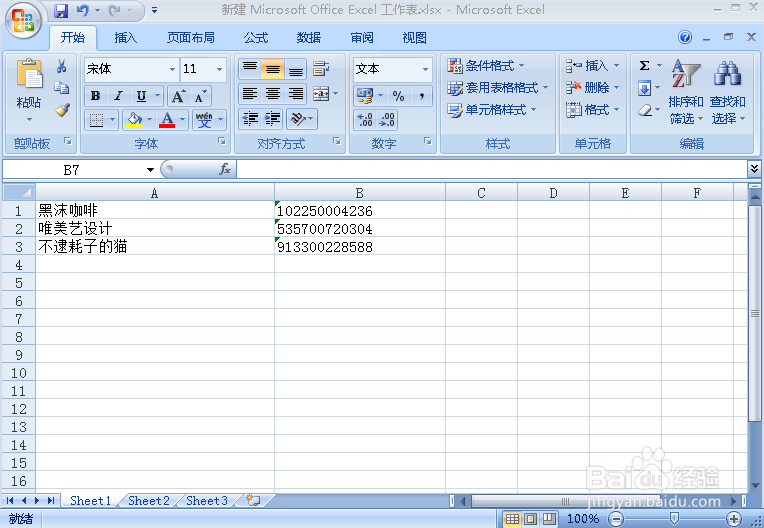
Task: Redo the last undone action
Action: coord(115,10)
